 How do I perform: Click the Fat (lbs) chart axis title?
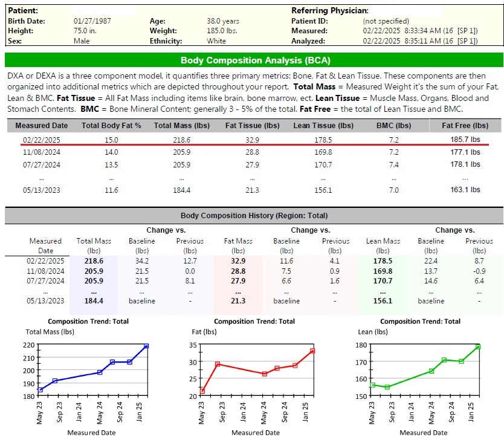click(x=204, y=332)
